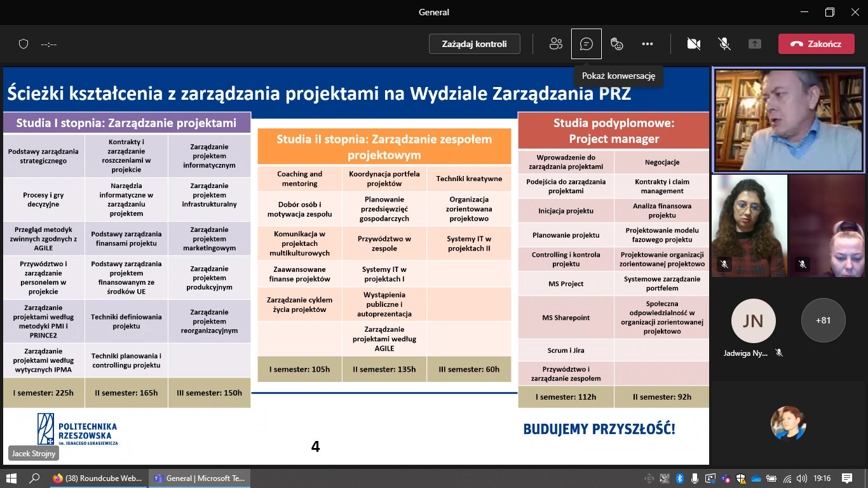Screen dimensions: 868x488
Task: Click the share content tray icon
Action: [x=754, y=44]
